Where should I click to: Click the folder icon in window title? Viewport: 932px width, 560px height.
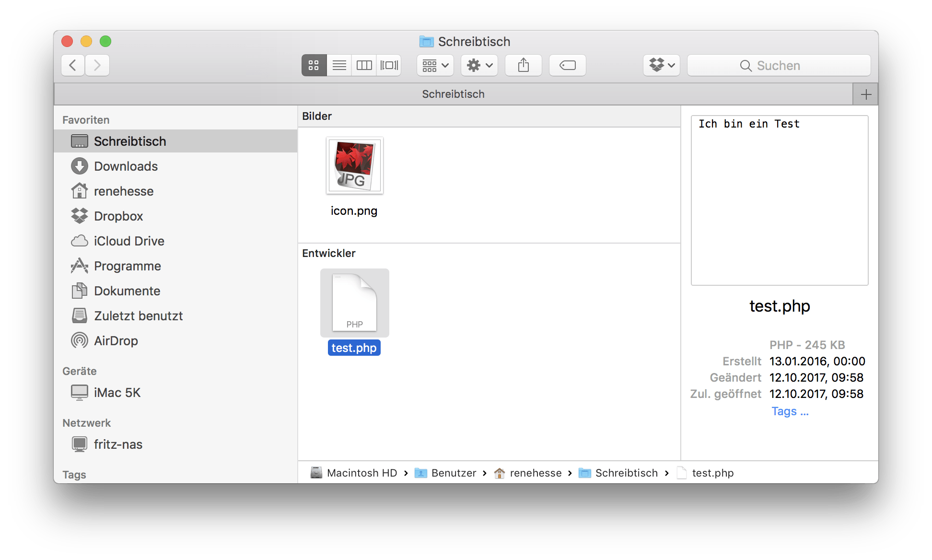pyautogui.click(x=426, y=42)
